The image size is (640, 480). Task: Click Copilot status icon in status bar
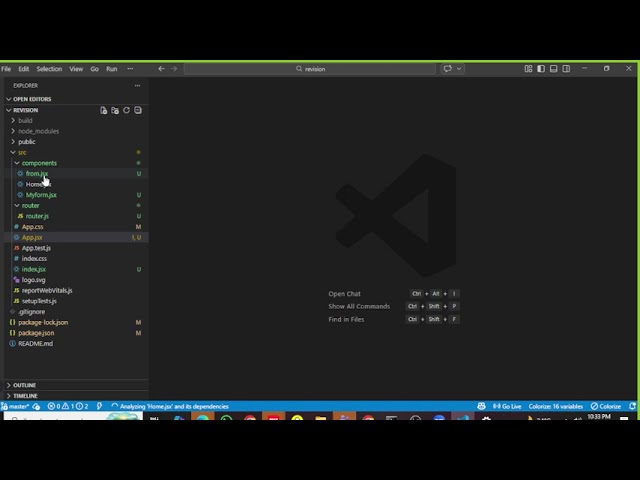point(481,407)
